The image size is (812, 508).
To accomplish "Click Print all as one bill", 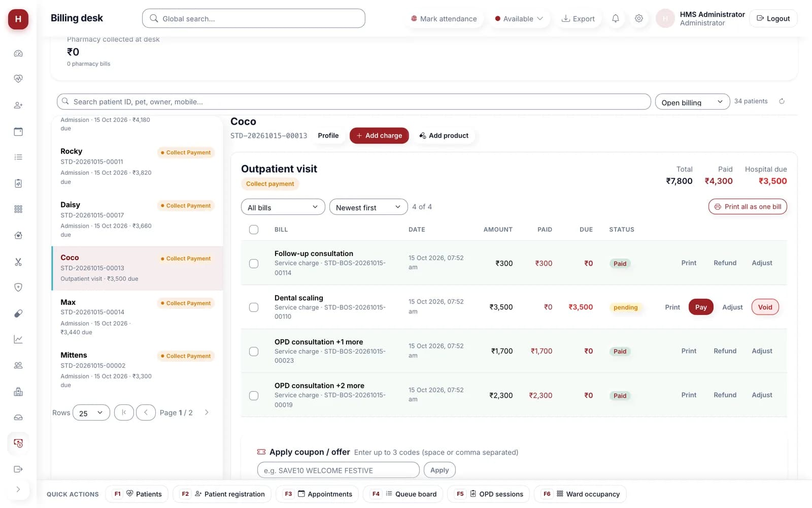I will 748,207.
